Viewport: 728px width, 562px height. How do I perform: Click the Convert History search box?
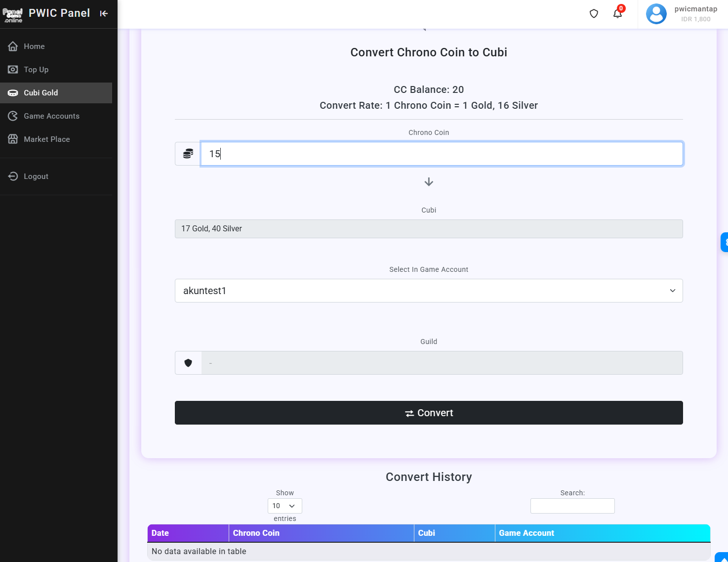click(x=572, y=506)
